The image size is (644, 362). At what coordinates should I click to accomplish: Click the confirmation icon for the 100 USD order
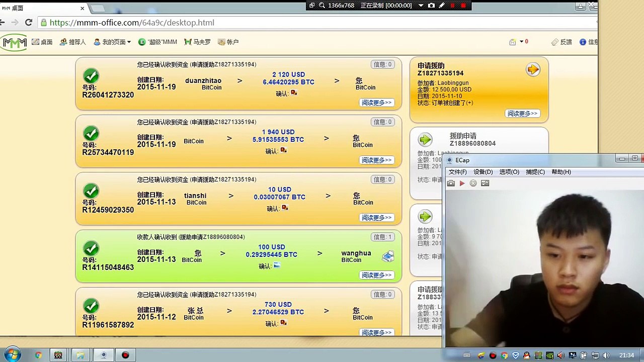277,265
